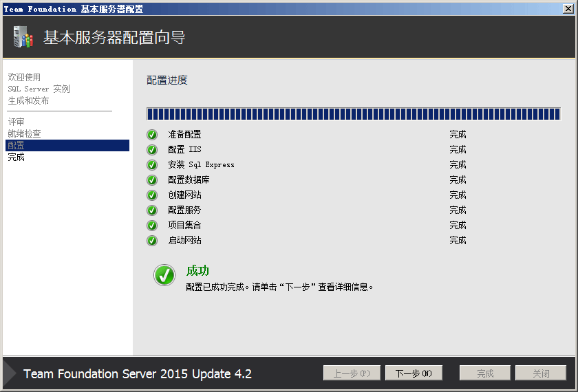The width and height of the screenshot is (578, 392).
Task: Click 完成 status for 项目集合 row
Action: click(x=458, y=225)
